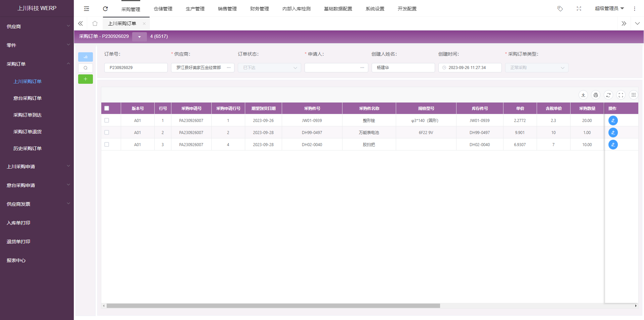644x320 pixels.
Task: Open 系统设置 top menu
Action: point(375,9)
